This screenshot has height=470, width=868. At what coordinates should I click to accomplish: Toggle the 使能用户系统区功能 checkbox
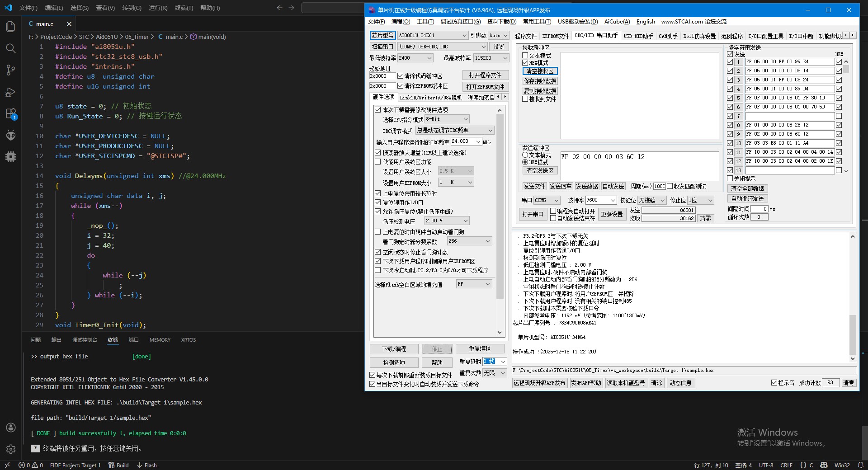378,162
